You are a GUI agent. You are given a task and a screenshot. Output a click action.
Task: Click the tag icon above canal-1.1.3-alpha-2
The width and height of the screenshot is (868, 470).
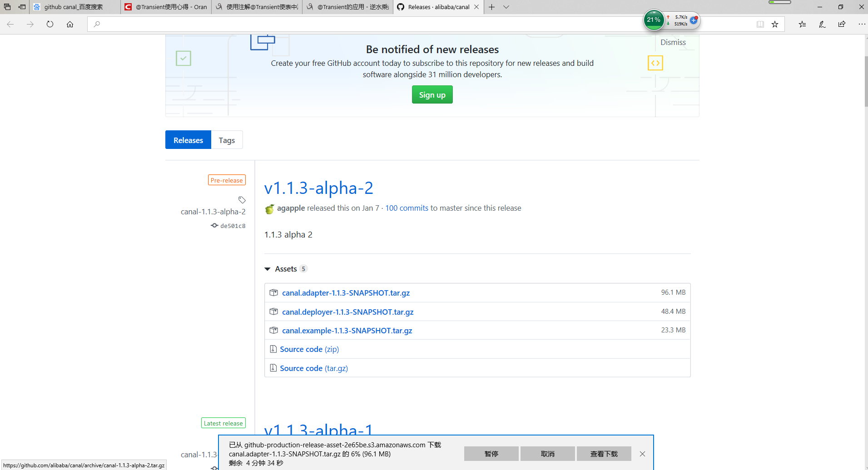click(242, 200)
